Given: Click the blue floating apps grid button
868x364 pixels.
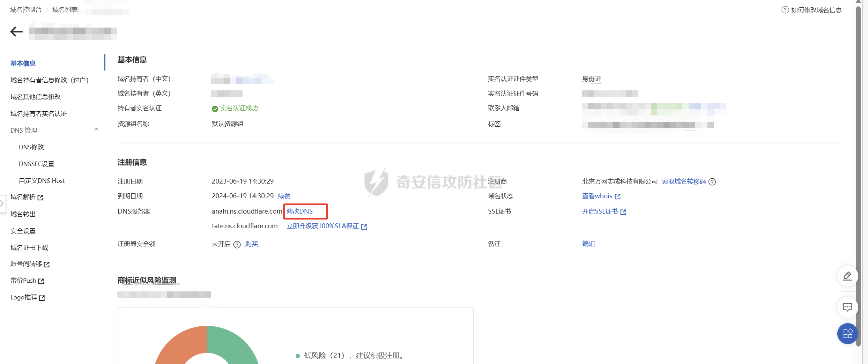Looking at the screenshot, I should coord(847,334).
